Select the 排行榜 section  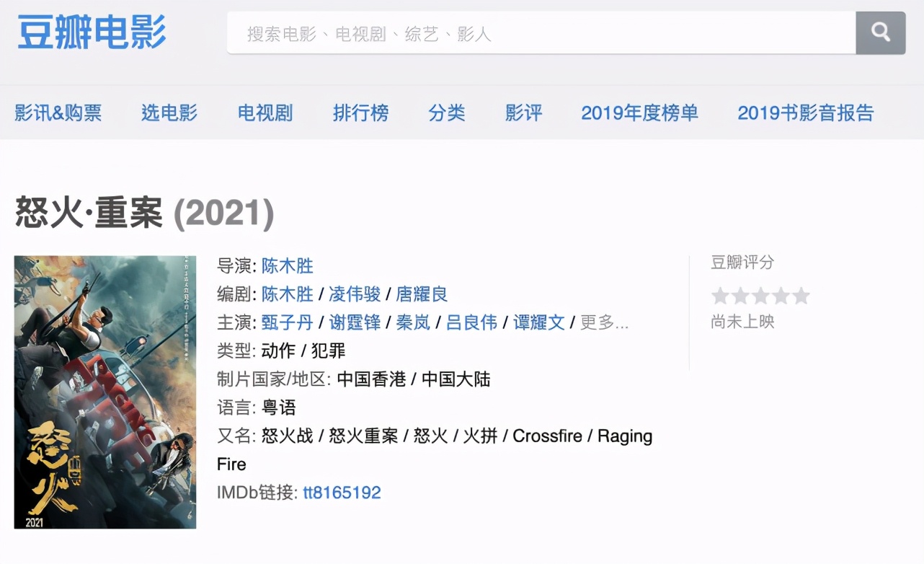point(360,113)
